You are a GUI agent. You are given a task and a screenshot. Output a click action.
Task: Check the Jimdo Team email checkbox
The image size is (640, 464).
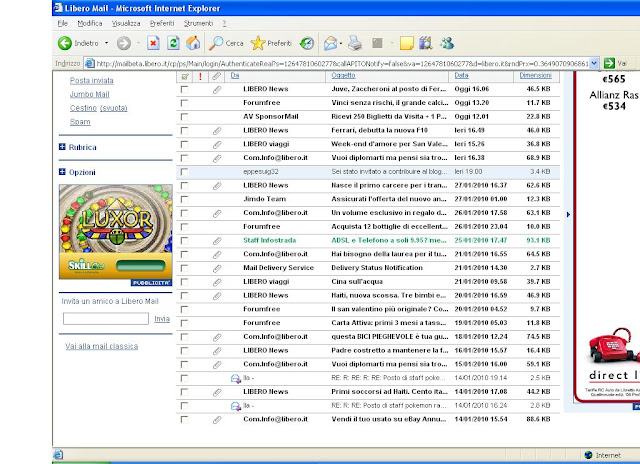pos(184,199)
